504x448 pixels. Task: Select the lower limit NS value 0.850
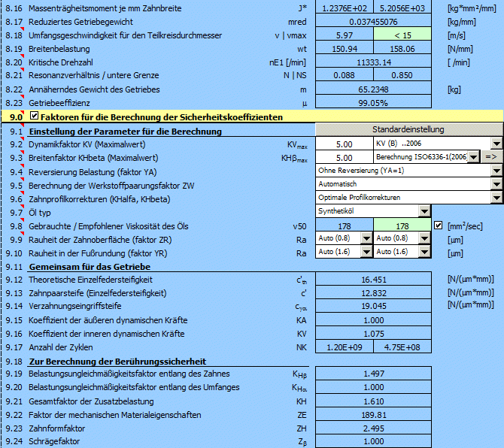pyautogui.click(x=402, y=74)
